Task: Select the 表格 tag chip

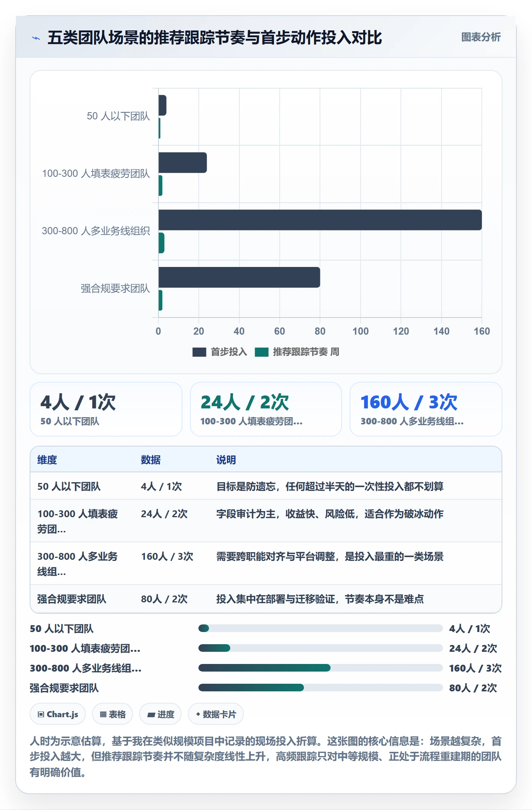Action: (112, 714)
